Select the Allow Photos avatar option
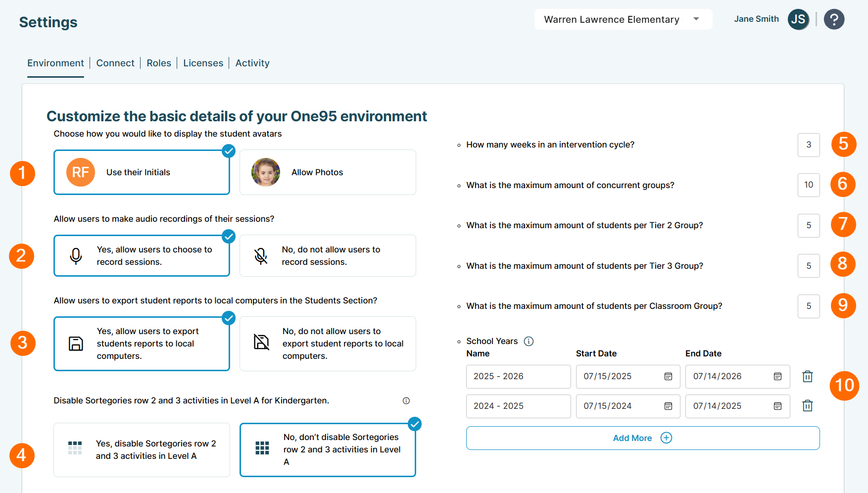 [x=328, y=172]
